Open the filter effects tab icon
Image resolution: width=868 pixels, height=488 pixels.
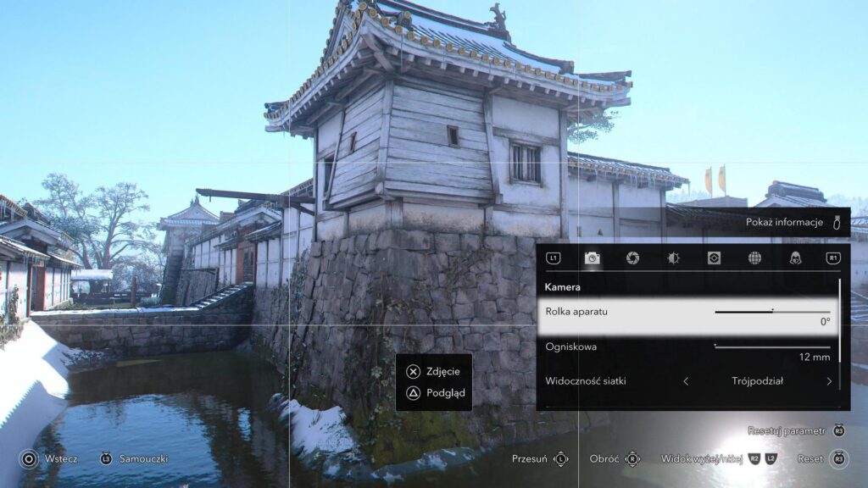(x=714, y=258)
